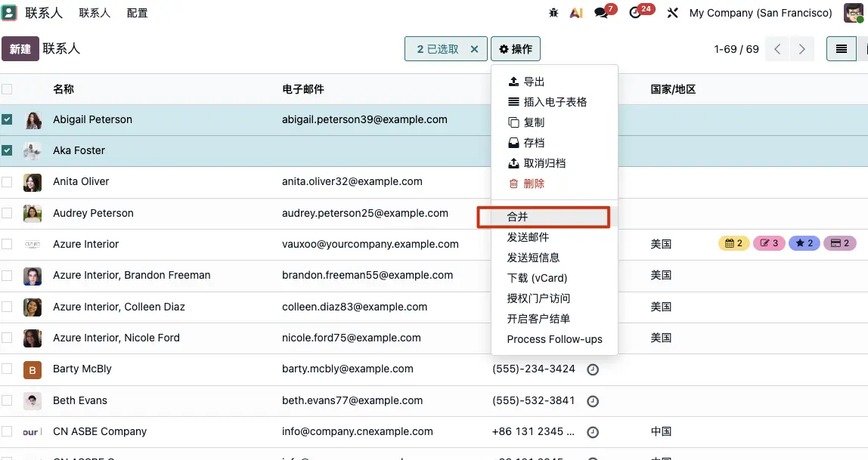Viewport: 868px width, 460px height.
Task: Clear selection via × on 2 已选取
Action: (475, 48)
